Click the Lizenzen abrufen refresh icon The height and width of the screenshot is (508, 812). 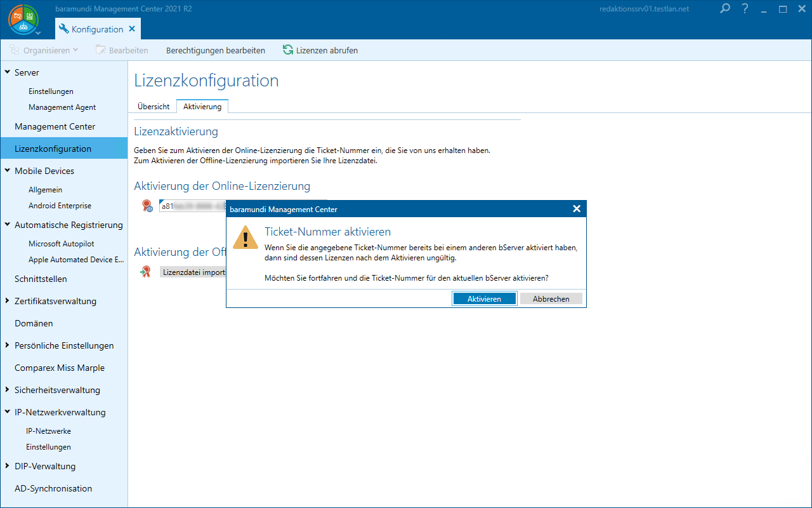point(288,50)
